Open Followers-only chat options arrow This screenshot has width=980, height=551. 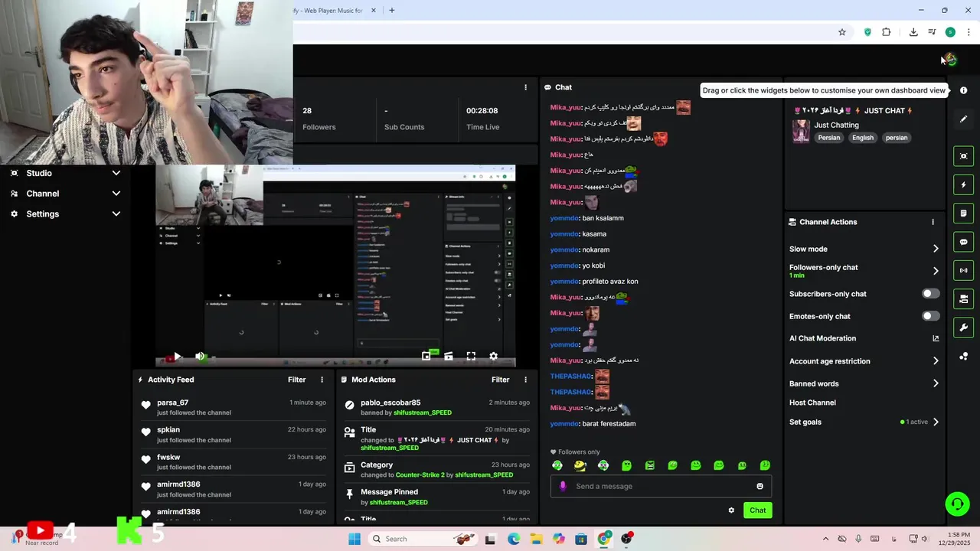(x=936, y=271)
